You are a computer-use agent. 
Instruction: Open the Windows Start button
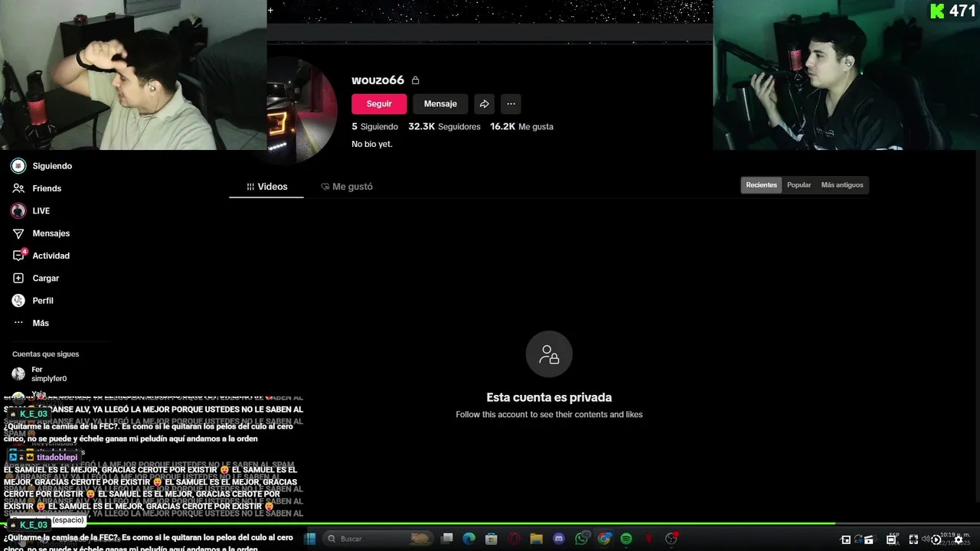[x=310, y=539]
